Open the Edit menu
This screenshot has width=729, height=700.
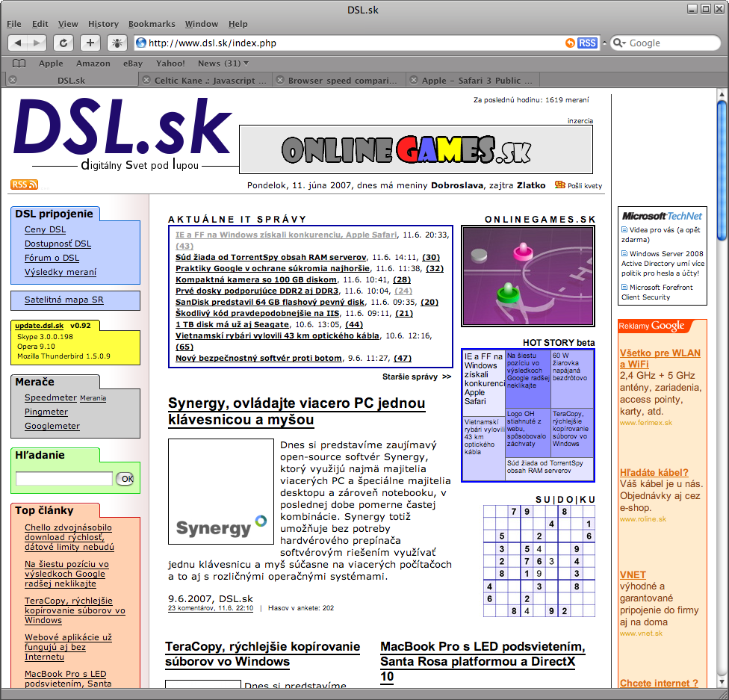tap(40, 24)
